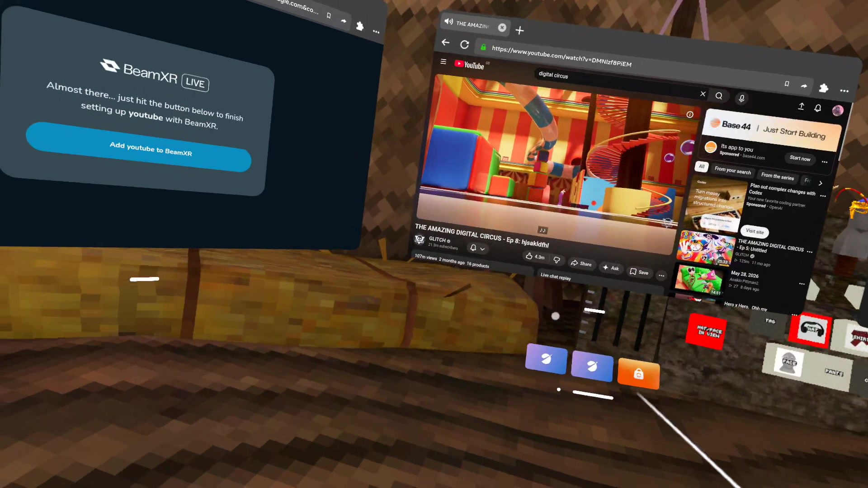Screen dimensions: 868x488
Task: Select the HAT wardrobe category
Action: coord(812,329)
